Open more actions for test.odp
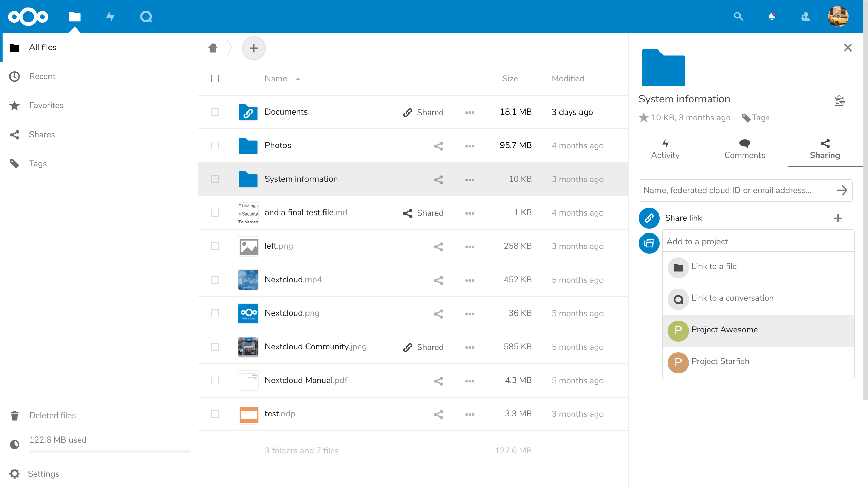The height and width of the screenshot is (488, 868). click(x=470, y=414)
